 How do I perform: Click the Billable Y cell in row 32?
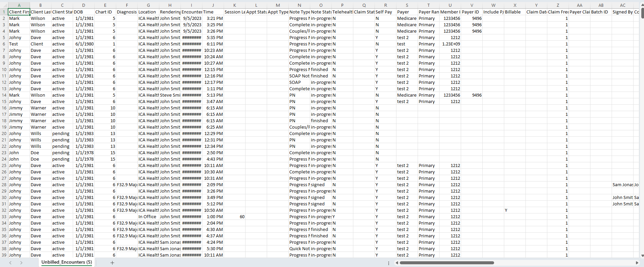(515, 210)
